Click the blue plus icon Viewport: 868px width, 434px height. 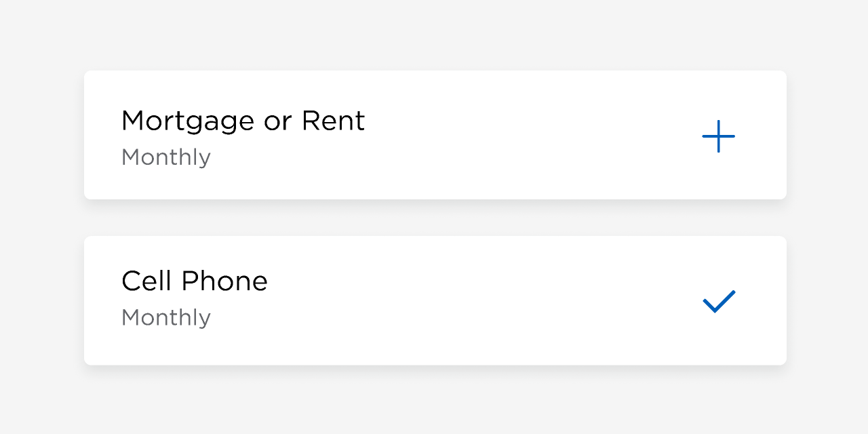[x=719, y=136]
